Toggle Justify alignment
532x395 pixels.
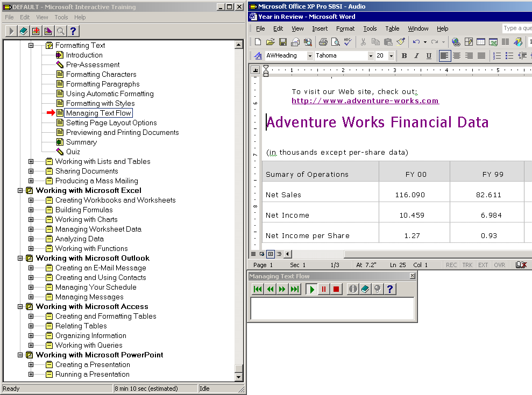pos(481,55)
